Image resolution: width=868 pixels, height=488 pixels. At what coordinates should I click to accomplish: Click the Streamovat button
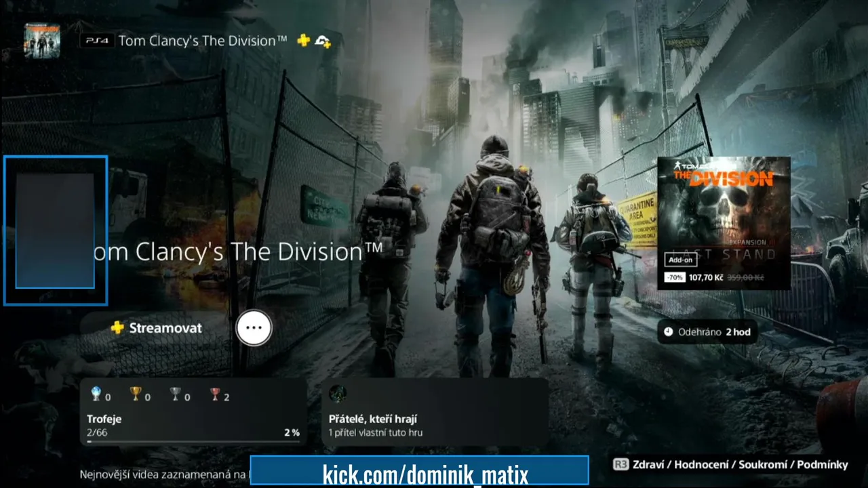(x=156, y=328)
